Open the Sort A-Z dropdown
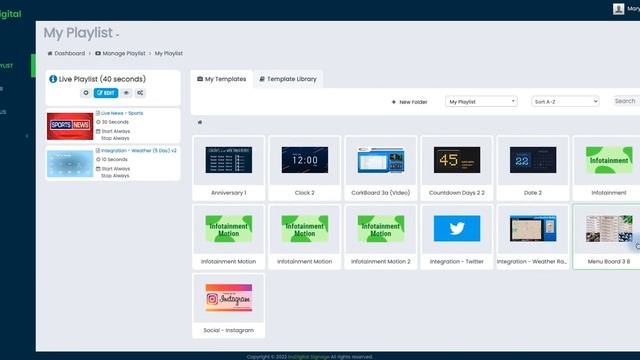The image size is (640, 360). (x=565, y=102)
